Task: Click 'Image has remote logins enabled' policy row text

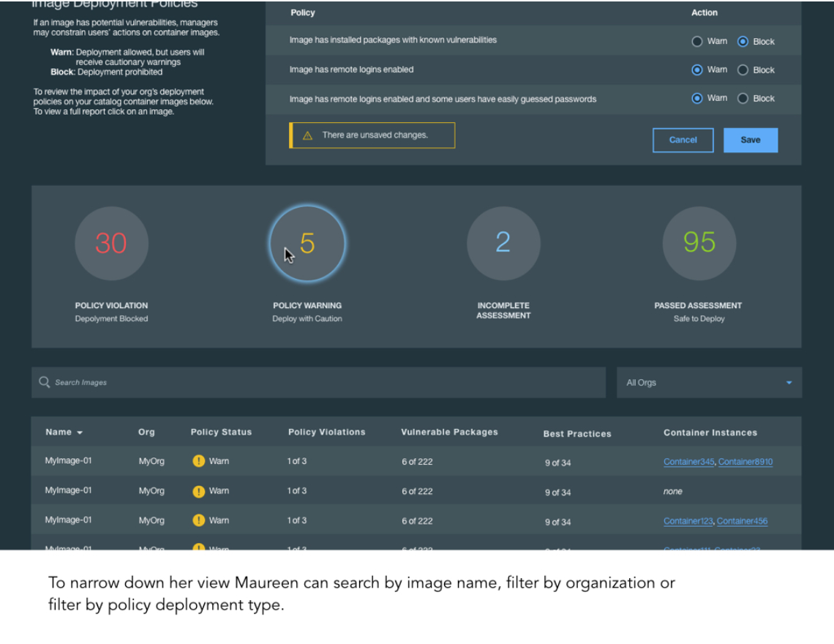Action: (x=351, y=70)
